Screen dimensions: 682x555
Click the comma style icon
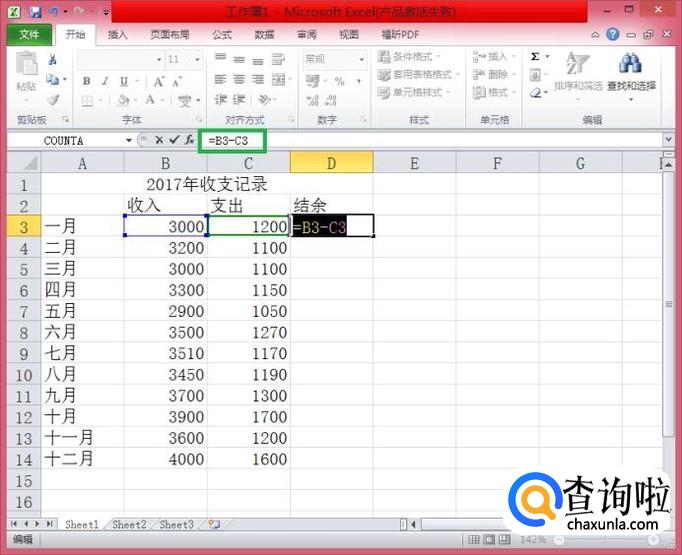(x=359, y=81)
